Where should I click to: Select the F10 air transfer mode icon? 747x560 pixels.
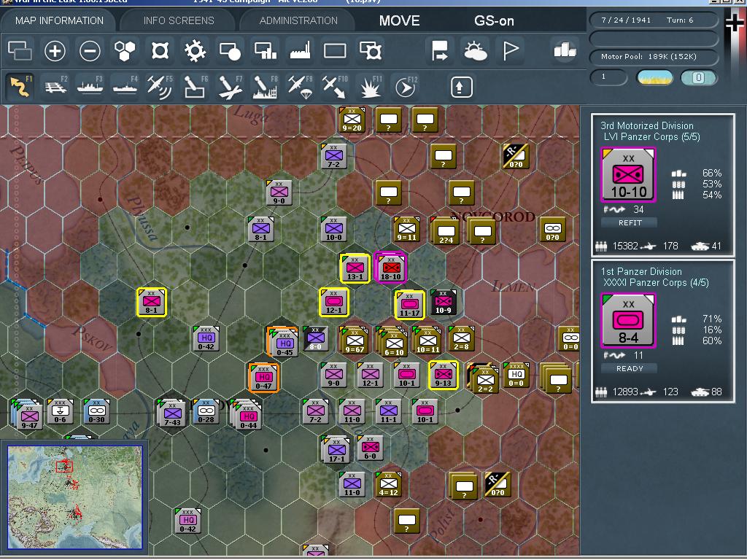334,87
